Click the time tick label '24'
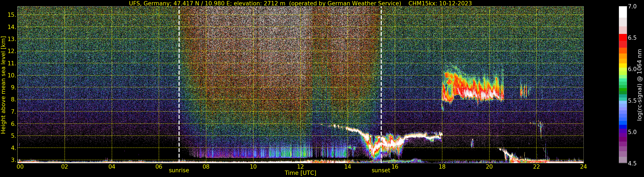Screen dimensions: 644x177 tap(583, 166)
